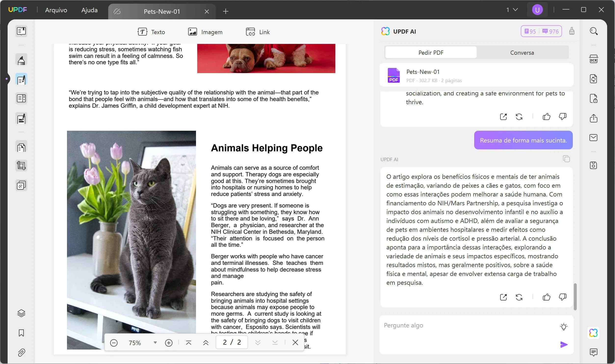Regenerate the Portuguese summary response

tap(519, 297)
